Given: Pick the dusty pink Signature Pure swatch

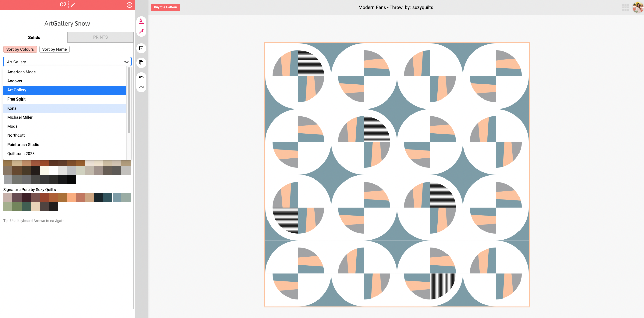Looking at the screenshot, I should tap(8, 198).
